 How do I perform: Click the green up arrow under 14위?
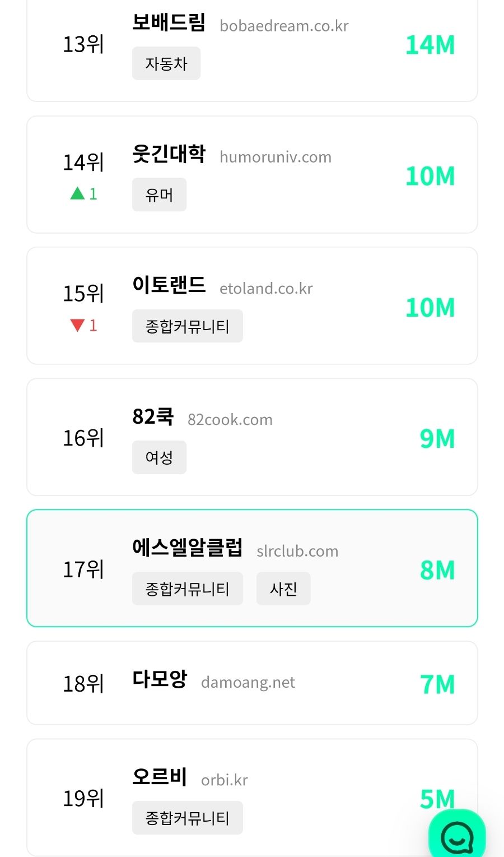pyautogui.click(x=77, y=194)
